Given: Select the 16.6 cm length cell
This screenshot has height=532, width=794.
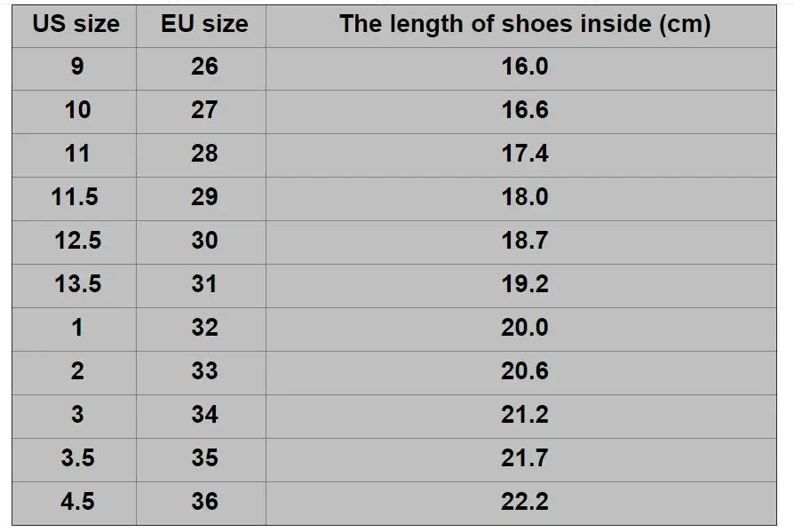Looking at the screenshot, I should click(521, 113).
